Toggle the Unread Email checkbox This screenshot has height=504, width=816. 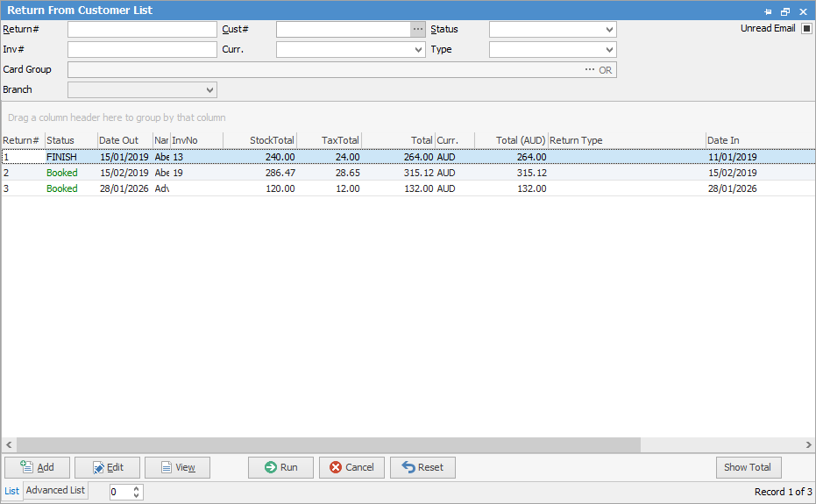806,29
